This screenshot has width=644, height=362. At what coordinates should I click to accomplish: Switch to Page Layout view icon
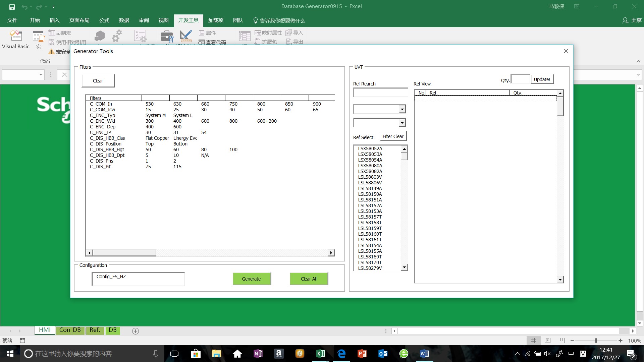tap(547, 341)
